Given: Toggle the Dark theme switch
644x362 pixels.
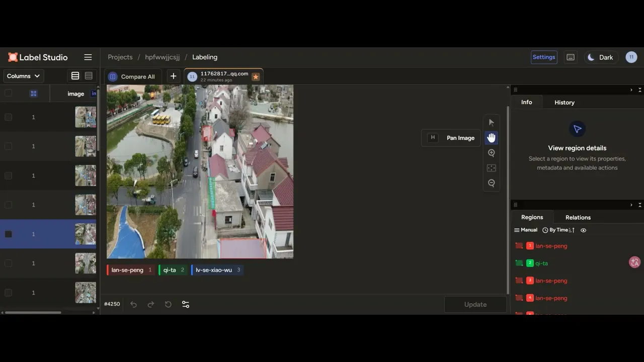Looking at the screenshot, I should [x=600, y=57].
